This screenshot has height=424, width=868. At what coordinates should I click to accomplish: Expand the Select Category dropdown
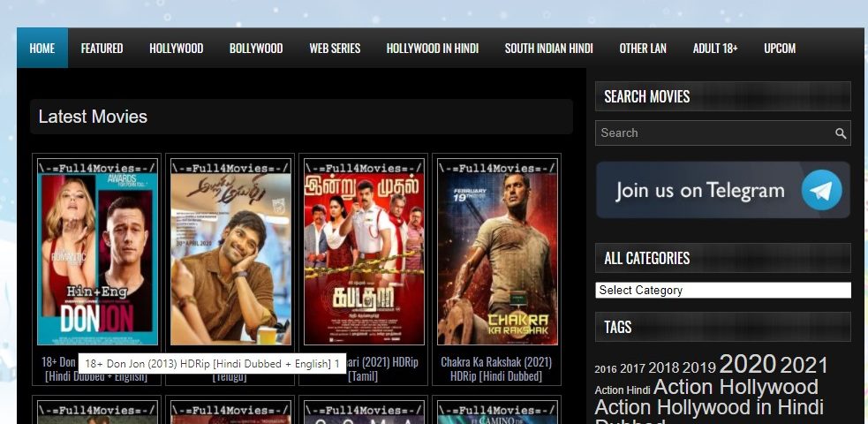[723, 290]
